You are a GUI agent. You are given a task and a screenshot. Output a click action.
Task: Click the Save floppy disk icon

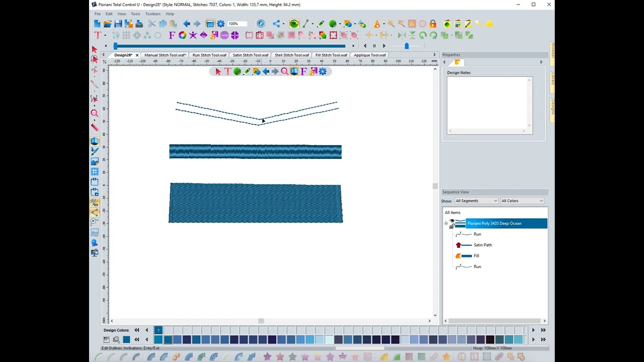[x=118, y=24]
